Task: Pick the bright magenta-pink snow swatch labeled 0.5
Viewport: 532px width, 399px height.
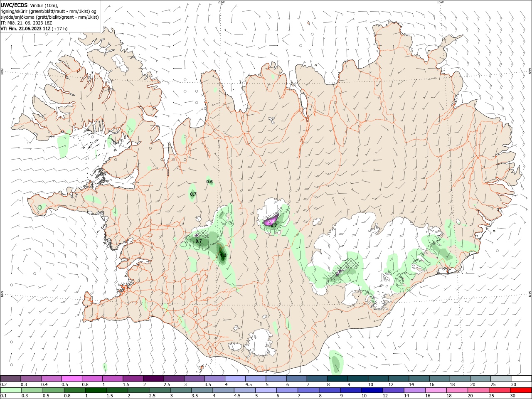Action: (71, 379)
